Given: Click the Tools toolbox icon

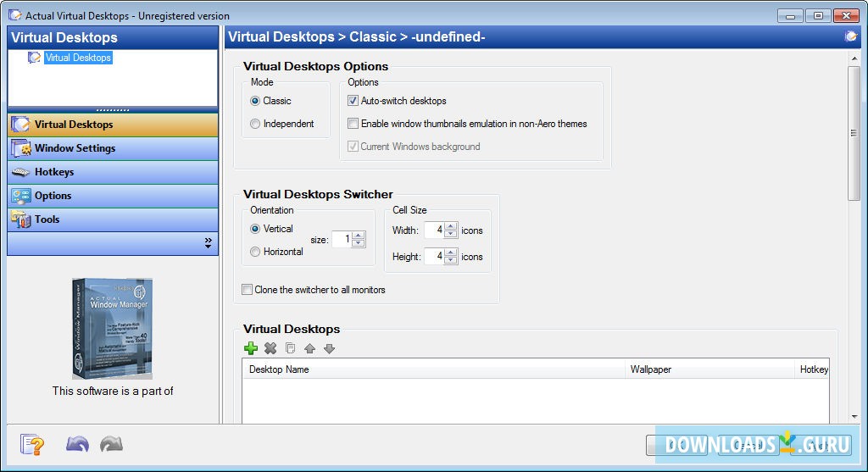Looking at the screenshot, I should [x=21, y=219].
